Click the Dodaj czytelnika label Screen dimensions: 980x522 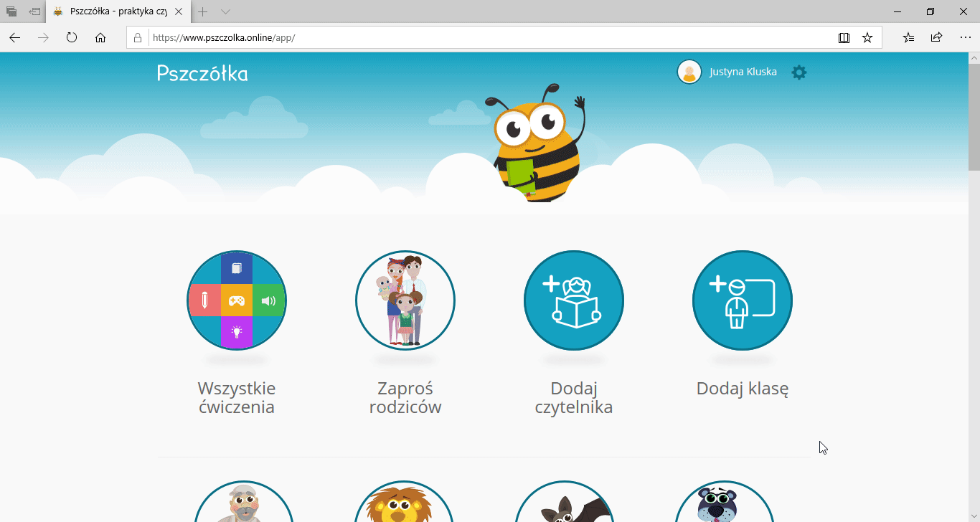(x=574, y=398)
